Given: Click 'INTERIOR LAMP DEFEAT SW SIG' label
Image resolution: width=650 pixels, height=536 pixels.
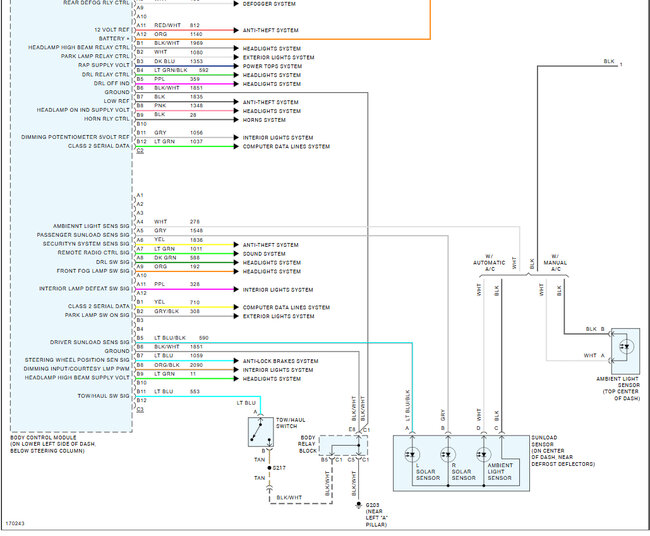Looking at the screenshot, I should [84, 289].
